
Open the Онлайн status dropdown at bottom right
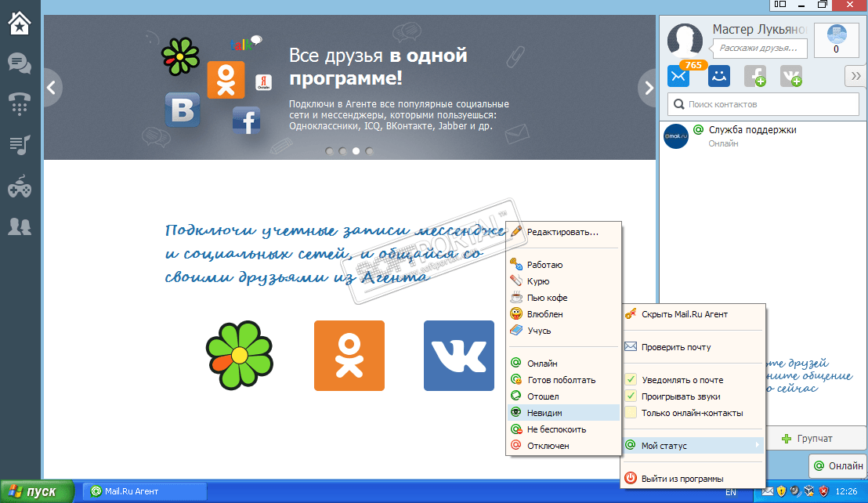point(837,465)
